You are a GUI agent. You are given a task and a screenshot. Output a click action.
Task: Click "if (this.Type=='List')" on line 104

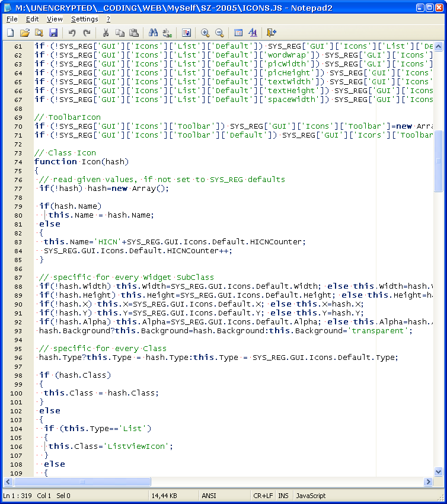click(x=98, y=429)
